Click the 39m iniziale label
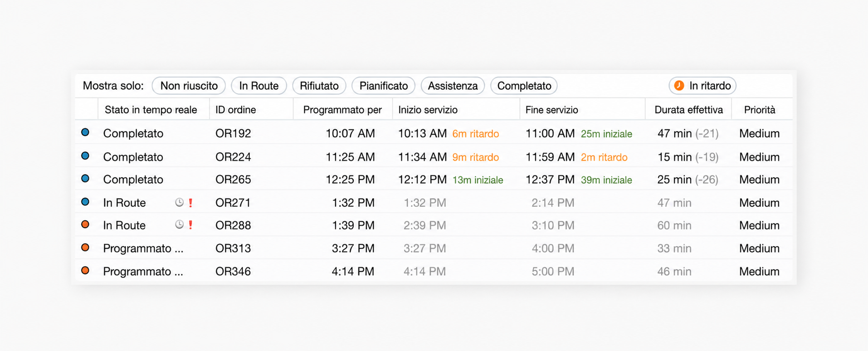The height and width of the screenshot is (351, 868). pyautogui.click(x=606, y=180)
